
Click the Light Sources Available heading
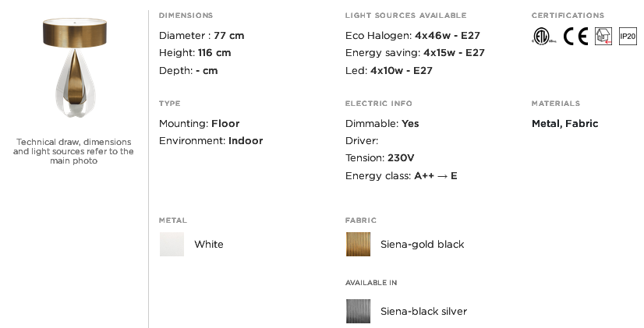(x=405, y=16)
